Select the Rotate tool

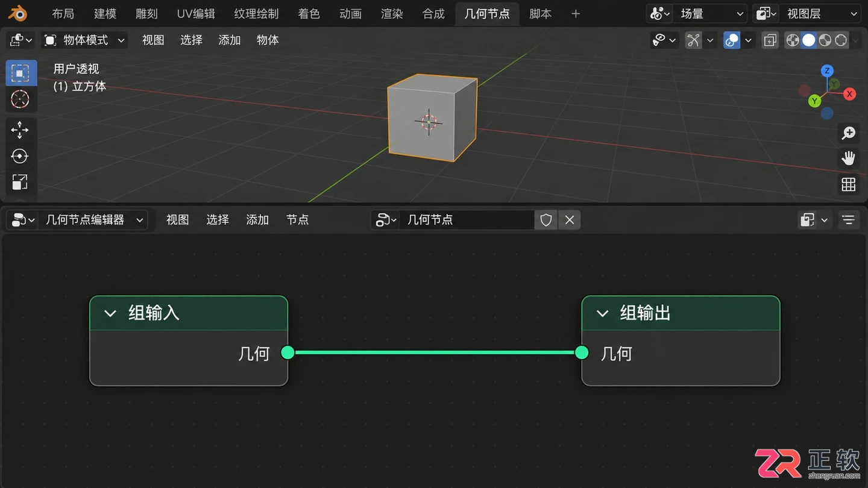(20, 156)
